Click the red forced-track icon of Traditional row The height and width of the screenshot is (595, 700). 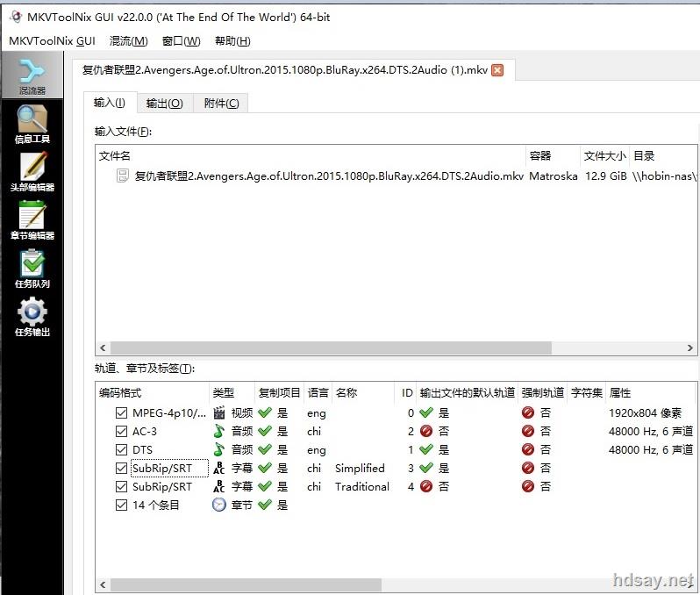point(528,486)
